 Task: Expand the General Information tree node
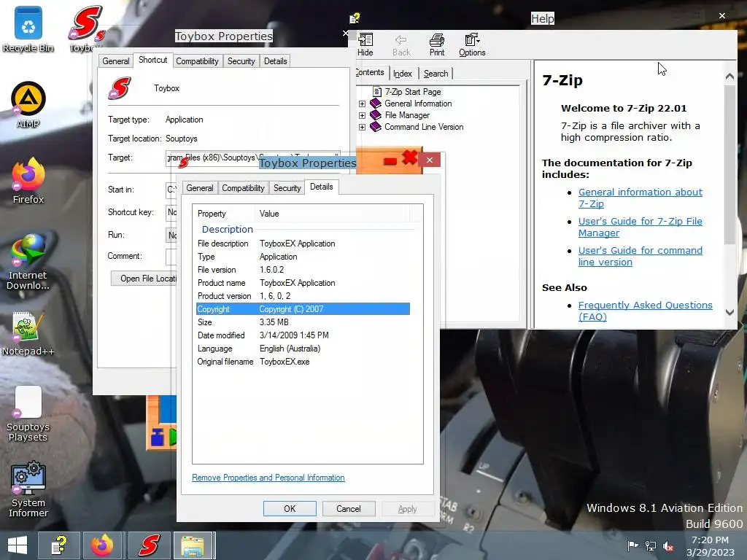click(x=362, y=104)
